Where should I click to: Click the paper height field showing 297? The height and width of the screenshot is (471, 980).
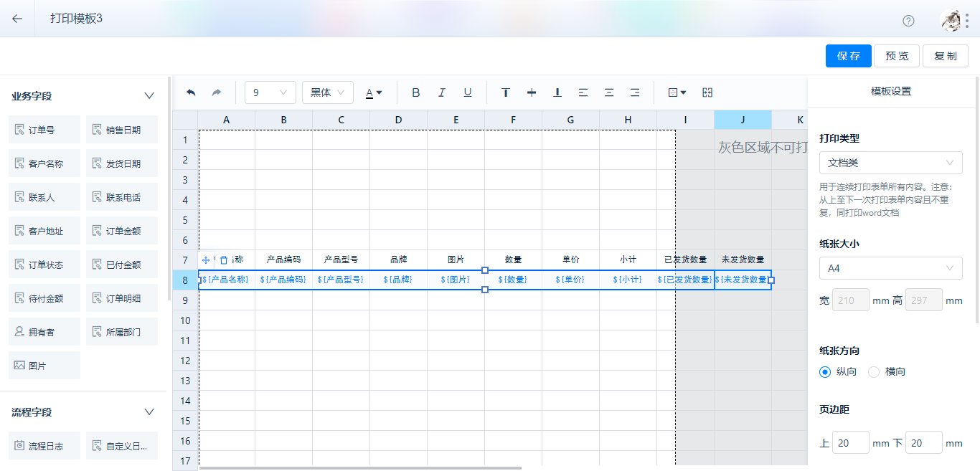coord(924,300)
